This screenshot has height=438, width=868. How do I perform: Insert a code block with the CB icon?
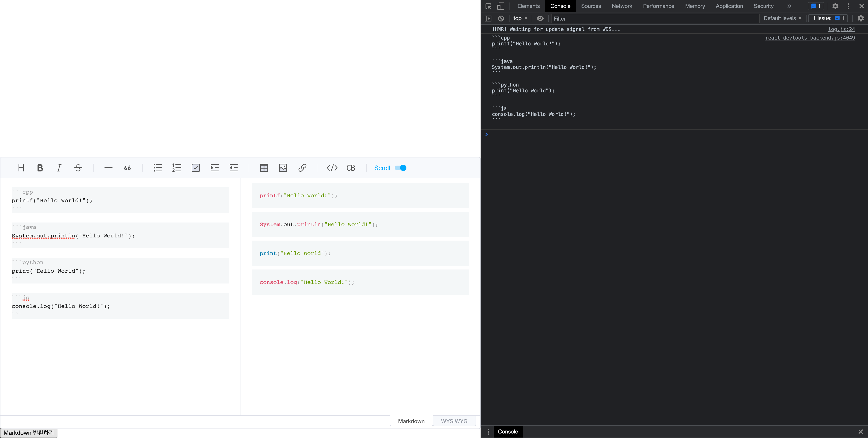click(x=351, y=168)
